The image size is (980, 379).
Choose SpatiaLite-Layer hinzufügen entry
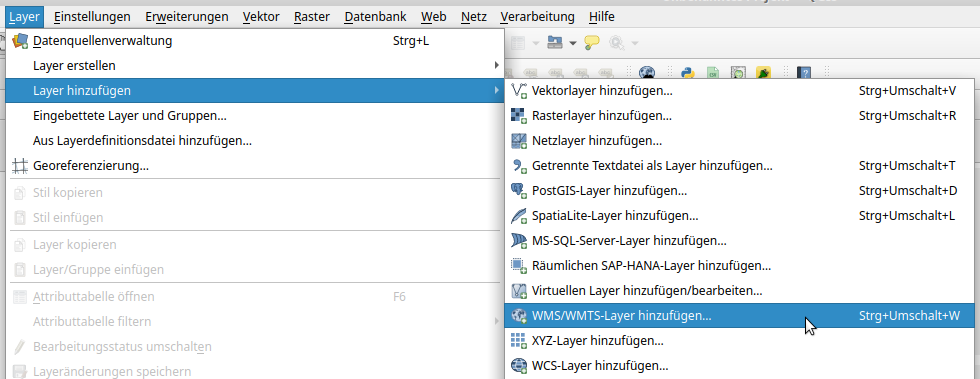740,216
